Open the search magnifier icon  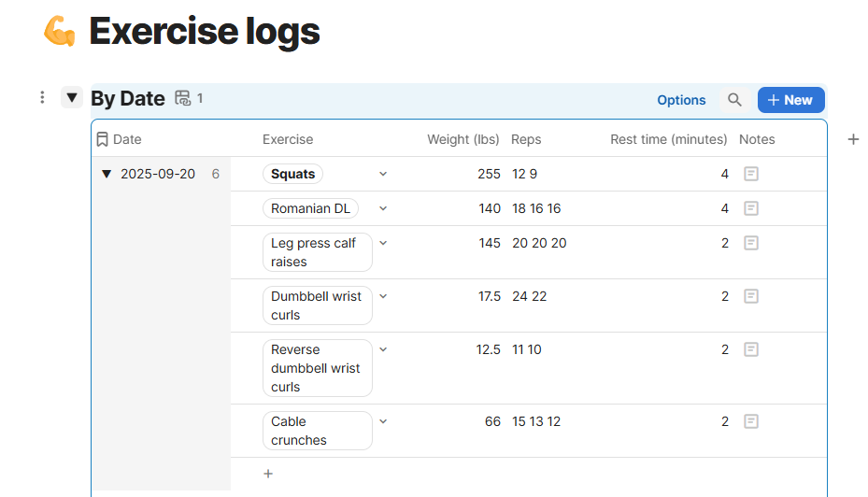[x=734, y=100]
